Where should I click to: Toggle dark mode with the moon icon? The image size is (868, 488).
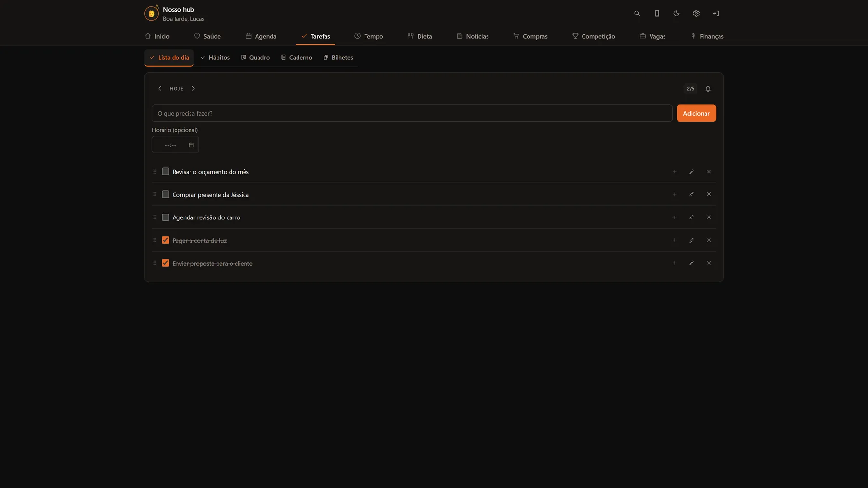point(677,14)
